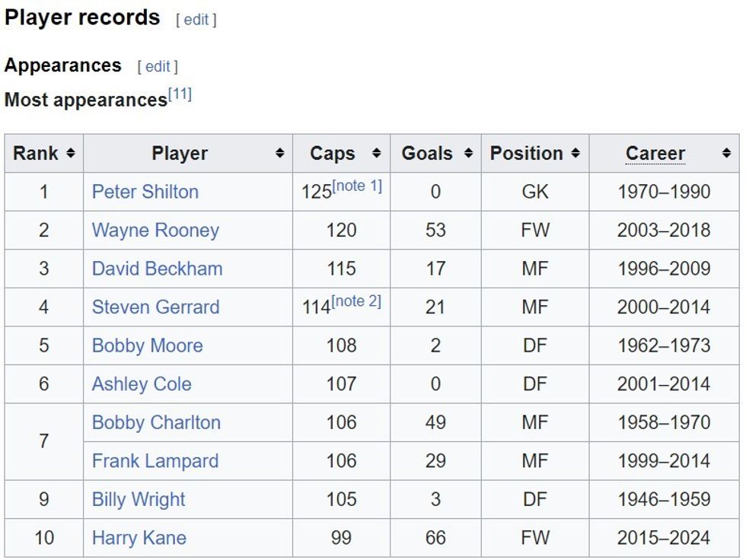Sort table by Caps column arrows

[376, 154]
